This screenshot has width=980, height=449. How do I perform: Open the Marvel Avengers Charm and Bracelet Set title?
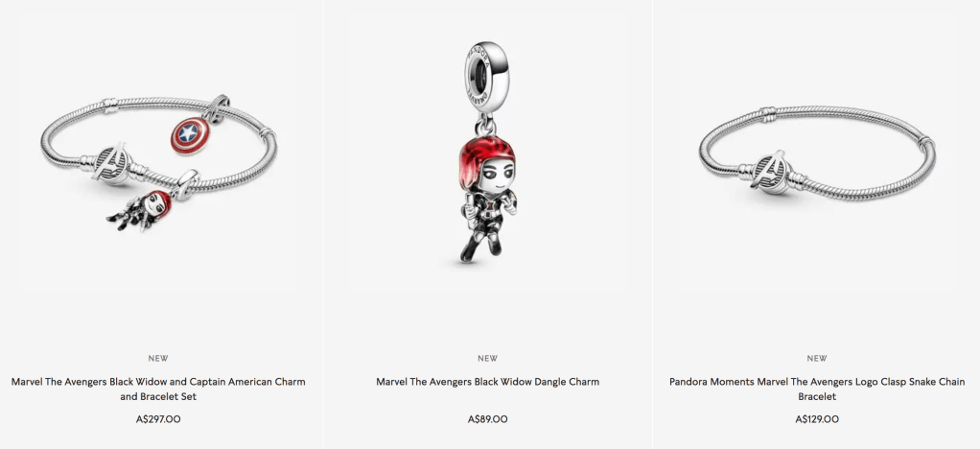[158, 389]
